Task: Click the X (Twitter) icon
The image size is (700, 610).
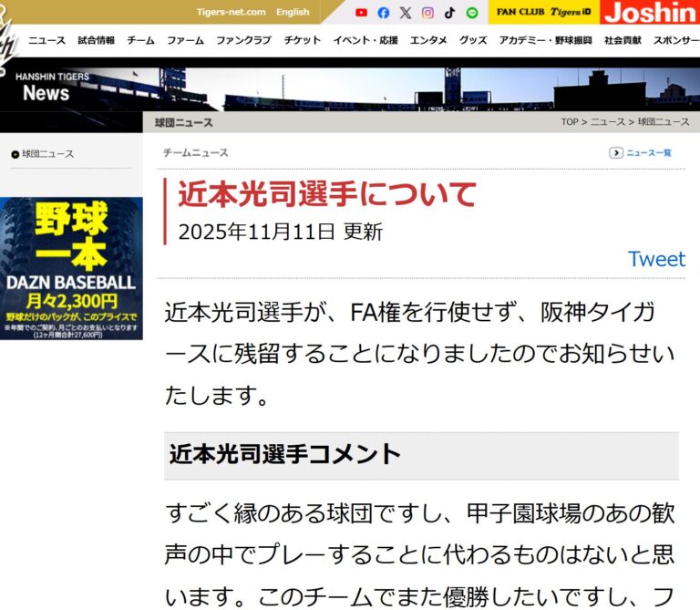Action: pyautogui.click(x=406, y=13)
